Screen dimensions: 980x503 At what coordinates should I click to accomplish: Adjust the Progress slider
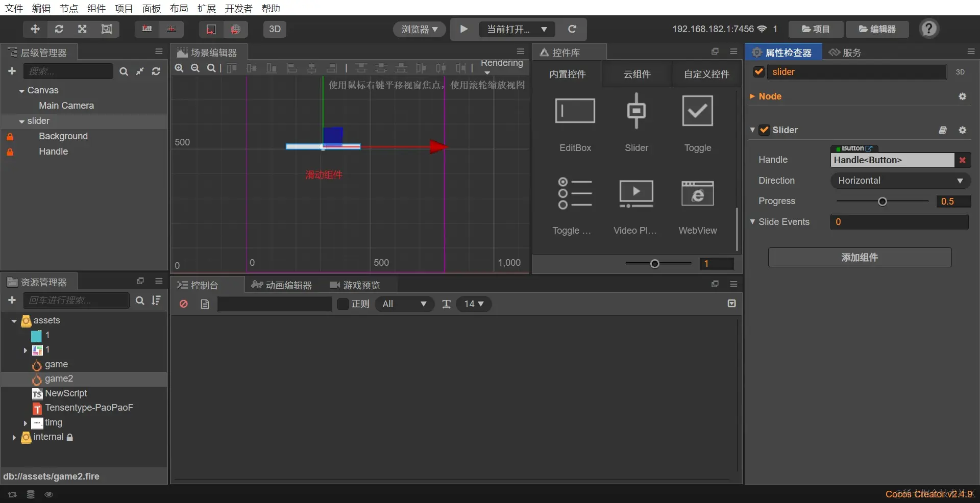click(883, 202)
